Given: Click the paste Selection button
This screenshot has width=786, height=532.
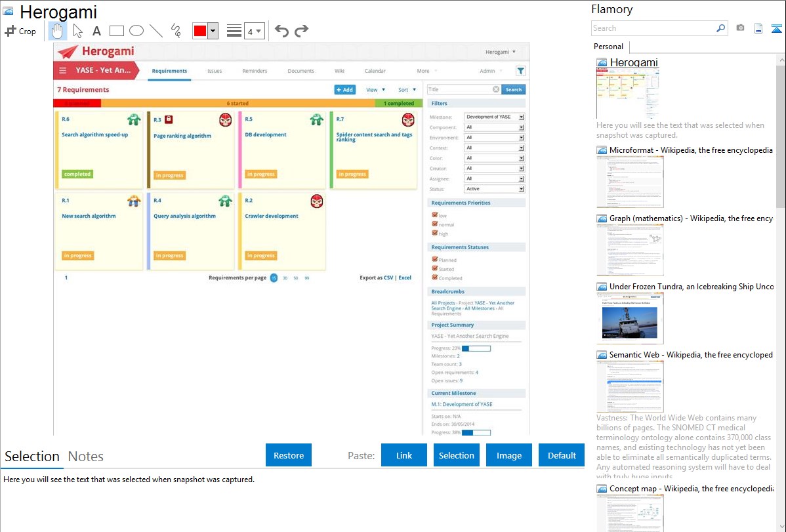Looking at the screenshot, I should (457, 455).
